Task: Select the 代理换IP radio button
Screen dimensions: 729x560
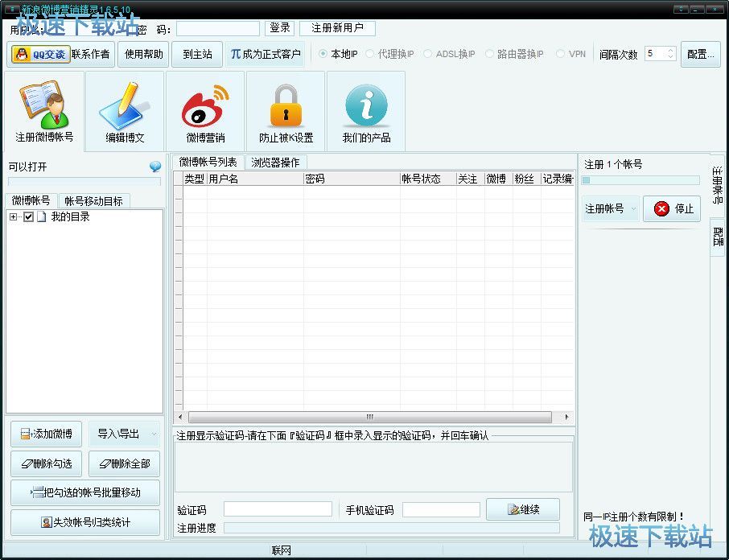Action: click(x=370, y=54)
